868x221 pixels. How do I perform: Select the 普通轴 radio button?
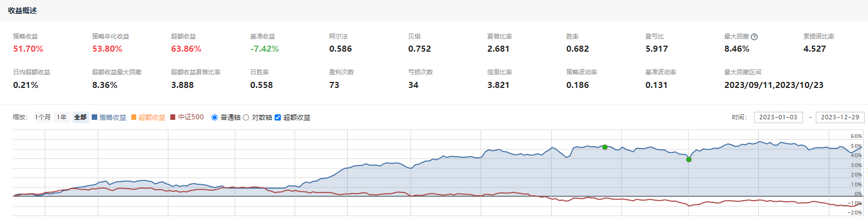tap(215, 118)
